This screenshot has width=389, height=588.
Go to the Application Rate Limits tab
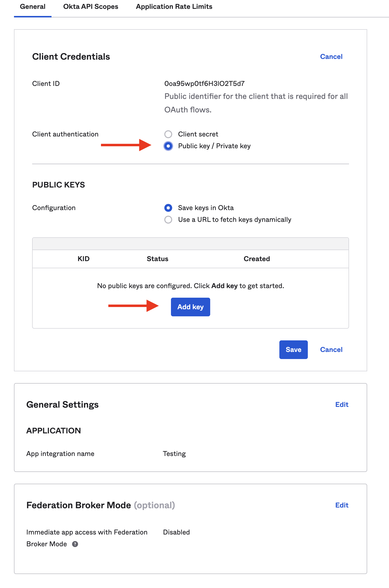tap(174, 7)
